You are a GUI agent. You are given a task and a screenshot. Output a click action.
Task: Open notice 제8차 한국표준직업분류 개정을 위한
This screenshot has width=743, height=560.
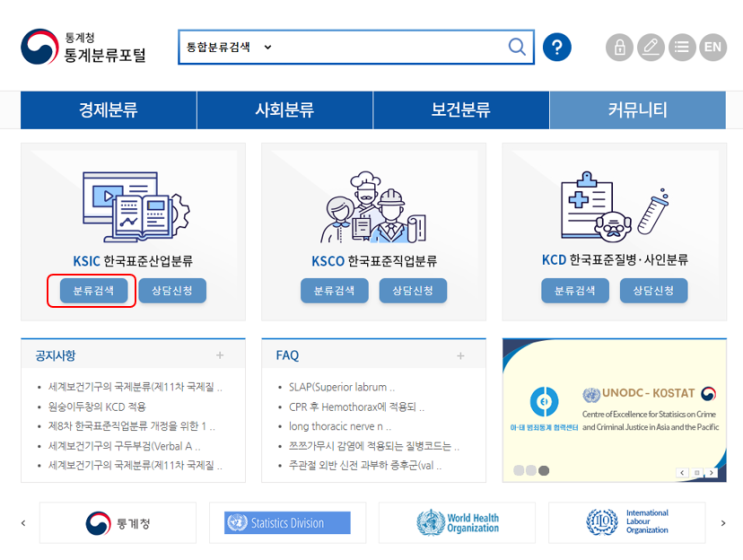[x=132, y=426]
